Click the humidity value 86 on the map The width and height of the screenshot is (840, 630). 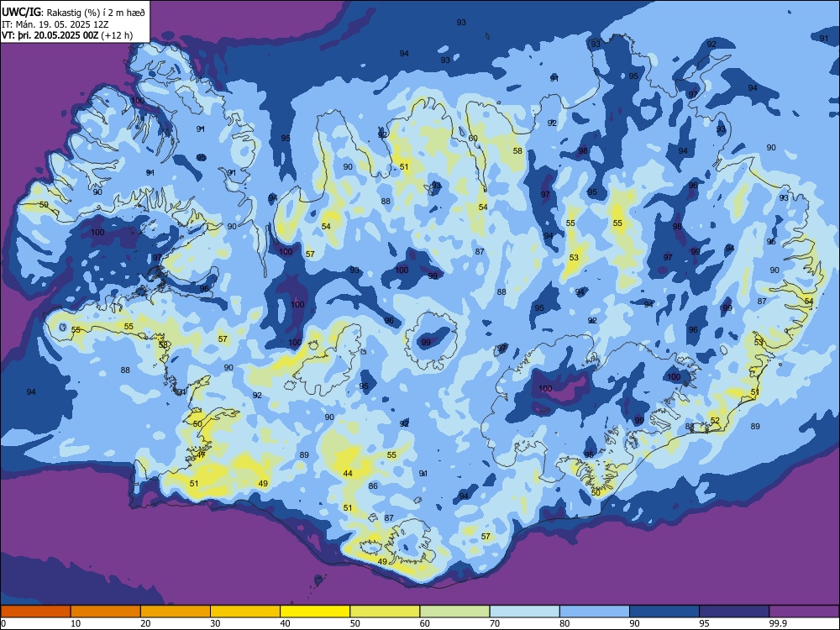point(373,486)
